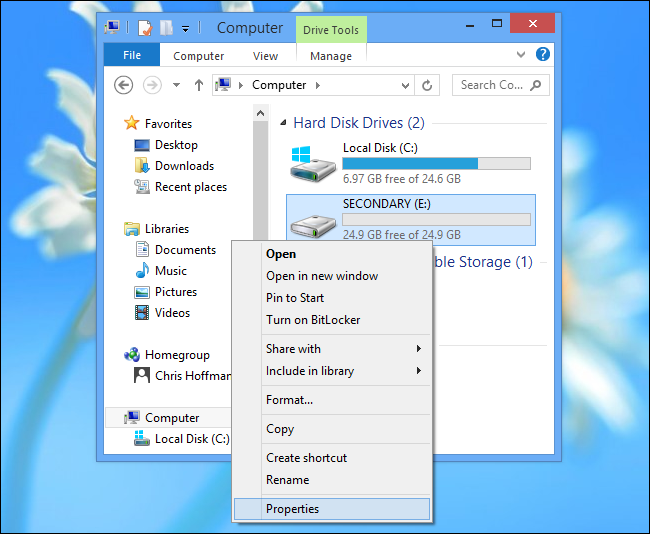The width and height of the screenshot is (650, 534).
Task: Click Computer in the address bar path
Action: tap(279, 85)
